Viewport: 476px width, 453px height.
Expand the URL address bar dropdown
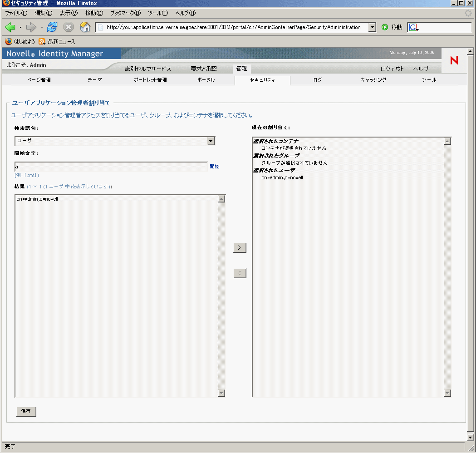(x=372, y=27)
